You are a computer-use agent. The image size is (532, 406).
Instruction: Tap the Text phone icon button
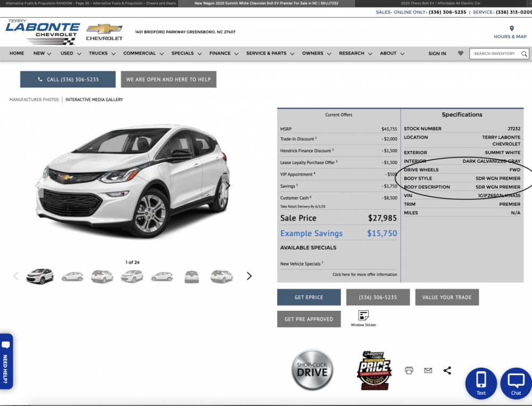(481, 383)
